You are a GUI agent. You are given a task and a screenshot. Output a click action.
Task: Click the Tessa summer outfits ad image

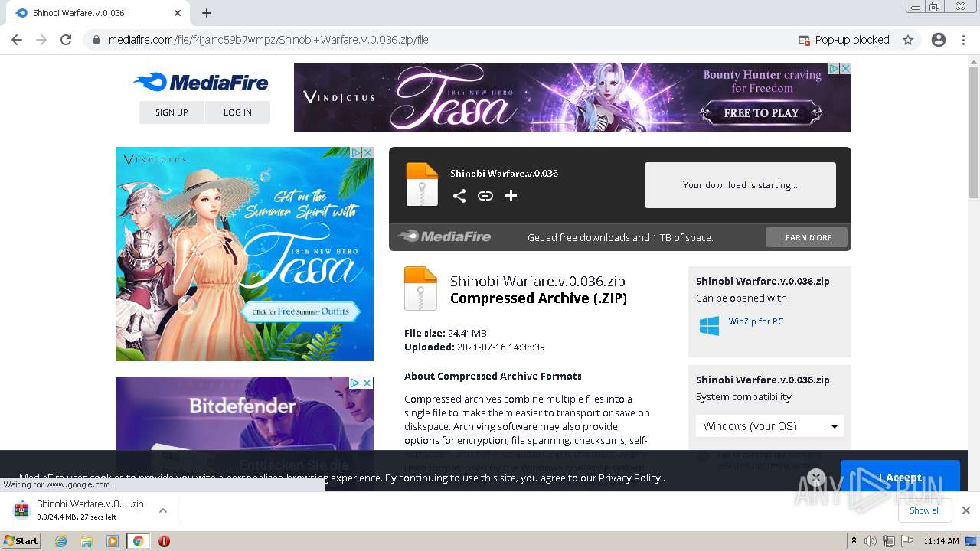(x=245, y=254)
